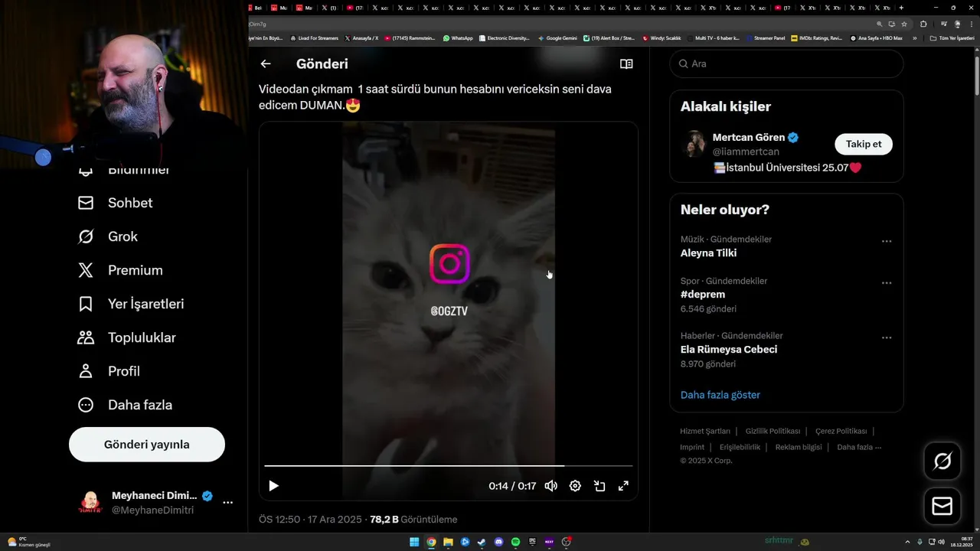Open more options for Ela Rümeysa Cebeci trend
The image size is (980, 551).
coord(887,337)
